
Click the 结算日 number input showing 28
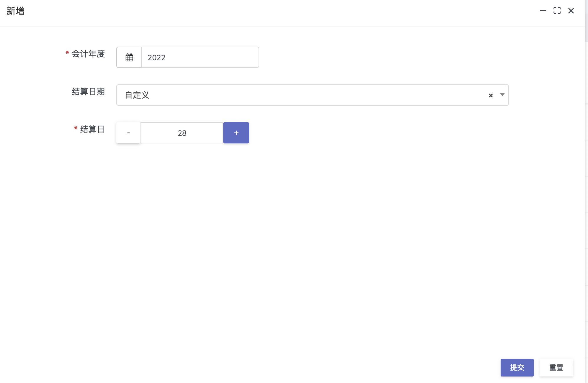click(x=182, y=133)
